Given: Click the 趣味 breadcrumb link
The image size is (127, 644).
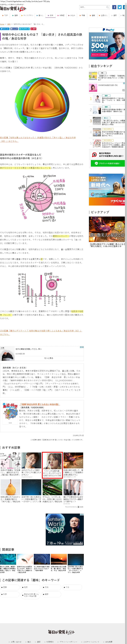Looking at the screenshot, I should point(9,24).
